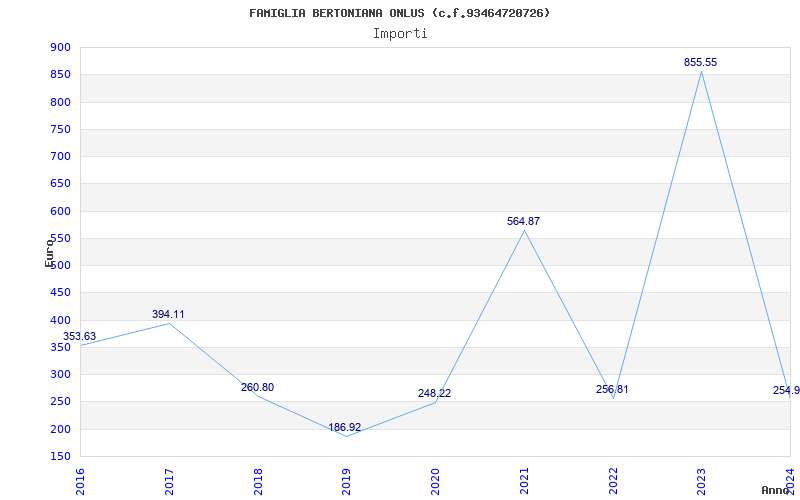Viewport: 800px width, 500px height.
Task: Click the 900 y-axis tick label
Action: pyautogui.click(x=60, y=47)
